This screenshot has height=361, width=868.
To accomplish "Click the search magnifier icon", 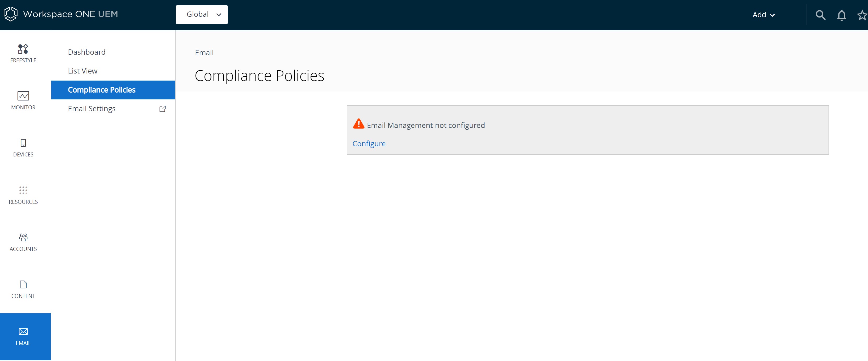I will coord(820,15).
